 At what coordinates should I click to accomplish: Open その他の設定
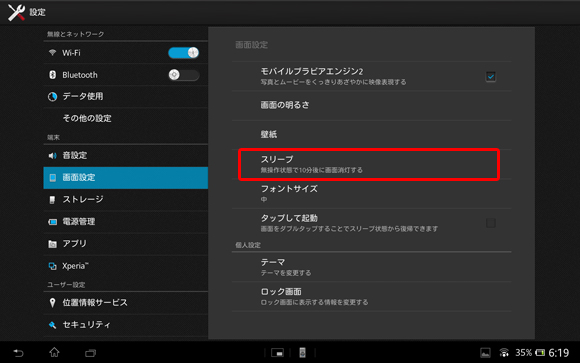point(126,118)
